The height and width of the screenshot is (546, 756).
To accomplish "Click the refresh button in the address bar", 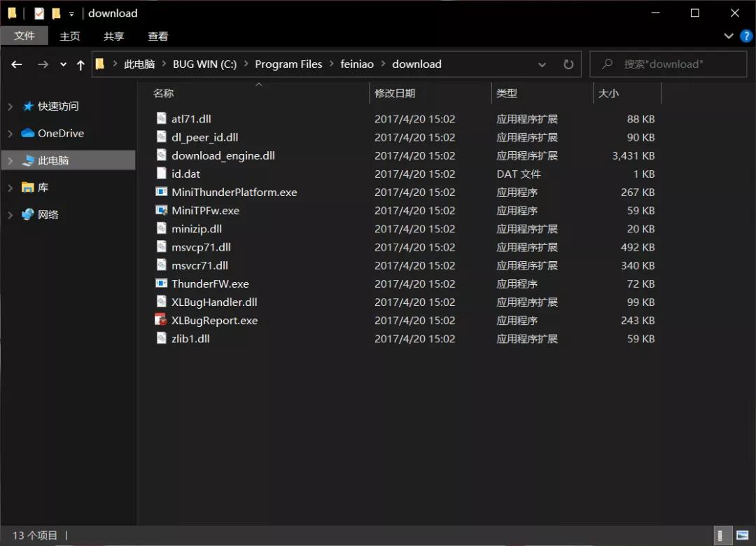I will point(568,64).
